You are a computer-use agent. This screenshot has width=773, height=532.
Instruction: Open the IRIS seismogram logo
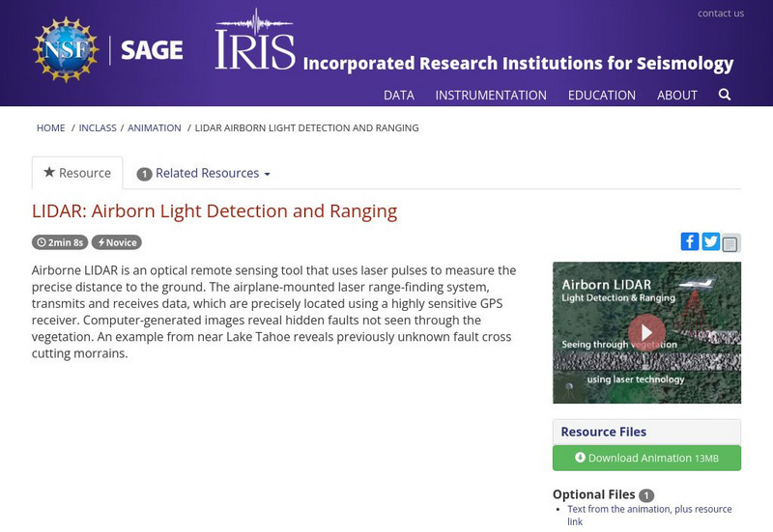tap(255, 40)
